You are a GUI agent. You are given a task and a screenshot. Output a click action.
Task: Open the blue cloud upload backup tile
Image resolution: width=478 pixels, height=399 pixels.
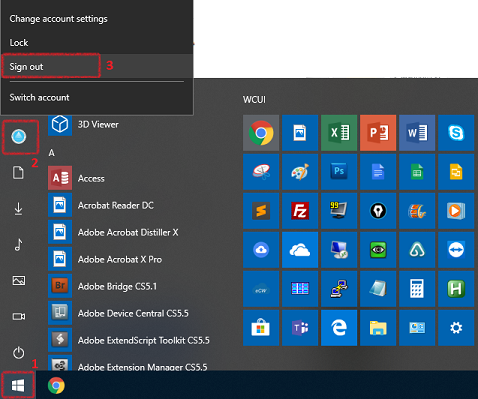[261, 250]
